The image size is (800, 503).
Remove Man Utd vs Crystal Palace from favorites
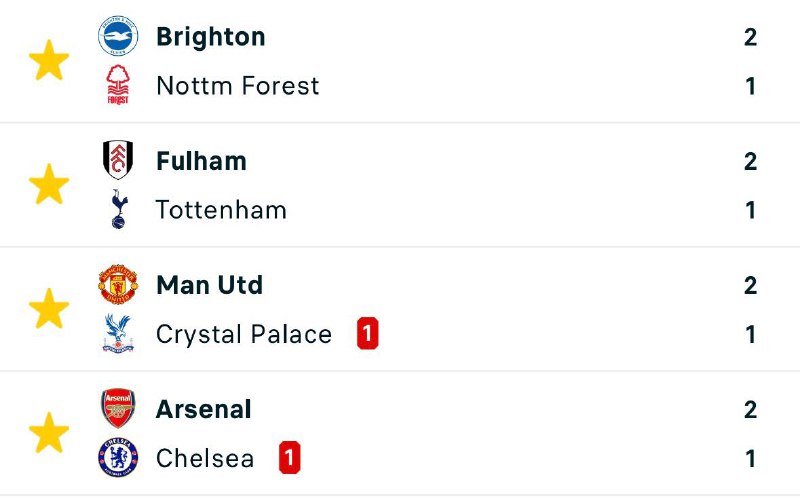tap(49, 310)
